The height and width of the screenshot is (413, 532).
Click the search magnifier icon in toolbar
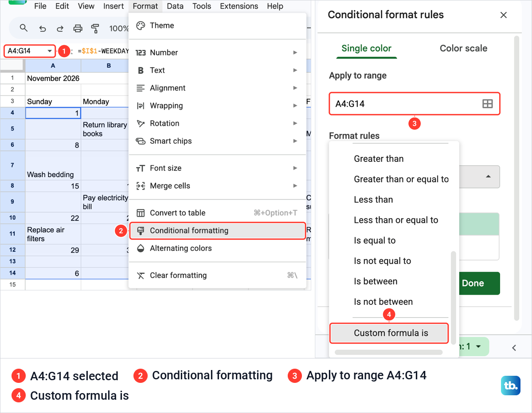point(24,28)
